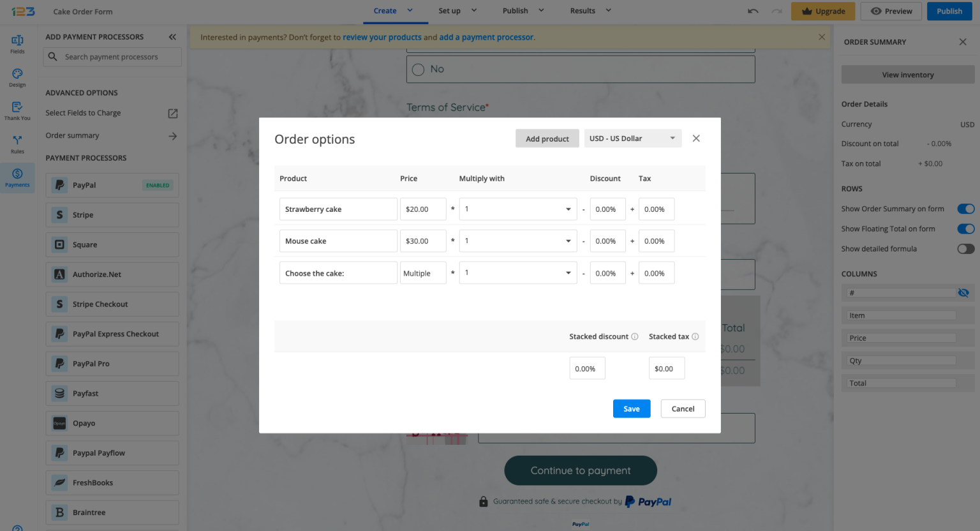Dismiss the payments reminder banner

click(822, 37)
